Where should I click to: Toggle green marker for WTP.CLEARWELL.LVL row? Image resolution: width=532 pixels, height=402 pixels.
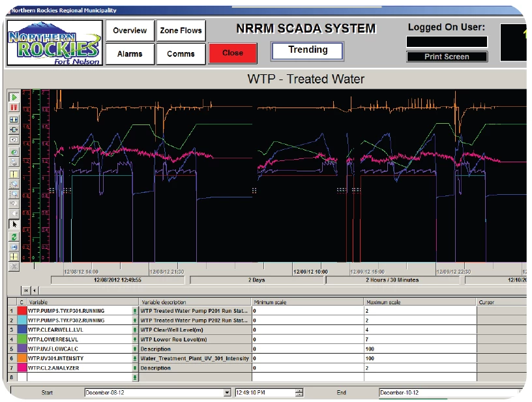tap(136, 330)
